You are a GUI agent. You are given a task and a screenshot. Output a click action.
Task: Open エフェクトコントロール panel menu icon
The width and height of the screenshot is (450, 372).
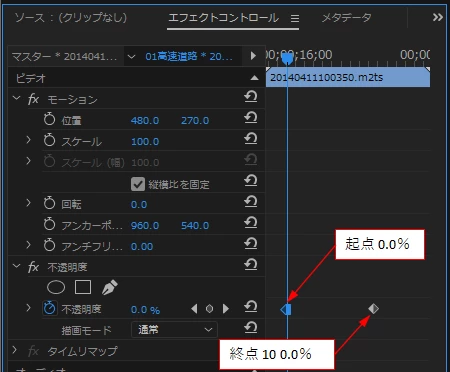coord(295,18)
